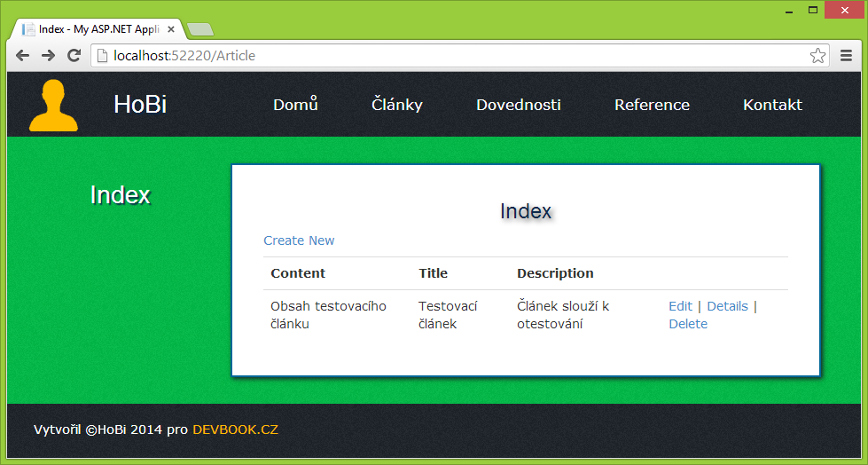Maximize the browser window
This screenshot has width=868, height=465.
point(813,10)
